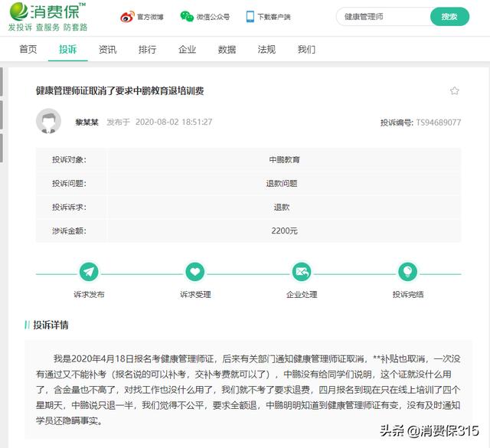The image size is (490, 448).
Task: Click the user avatar of 黎某某
Action: [48, 121]
